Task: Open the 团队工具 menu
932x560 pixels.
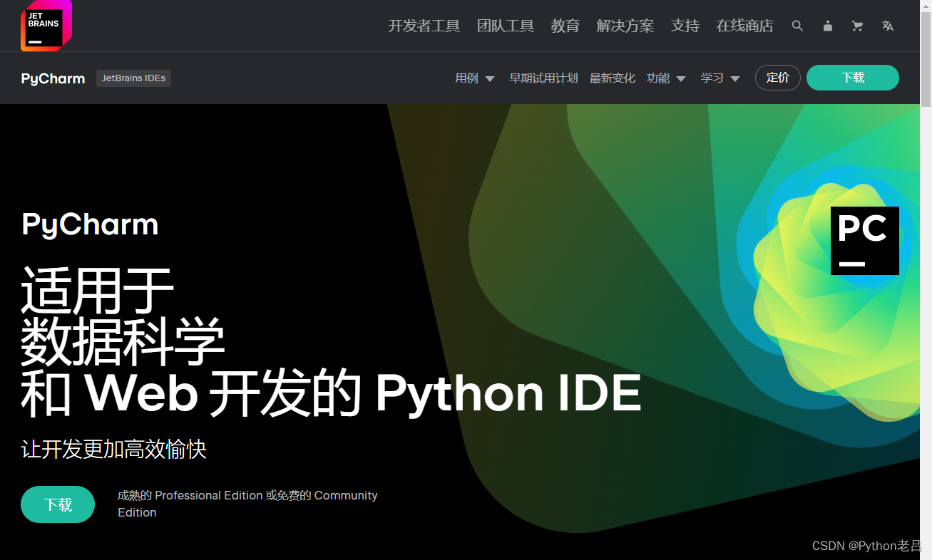Action: pyautogui.click(x=506, y=26)
